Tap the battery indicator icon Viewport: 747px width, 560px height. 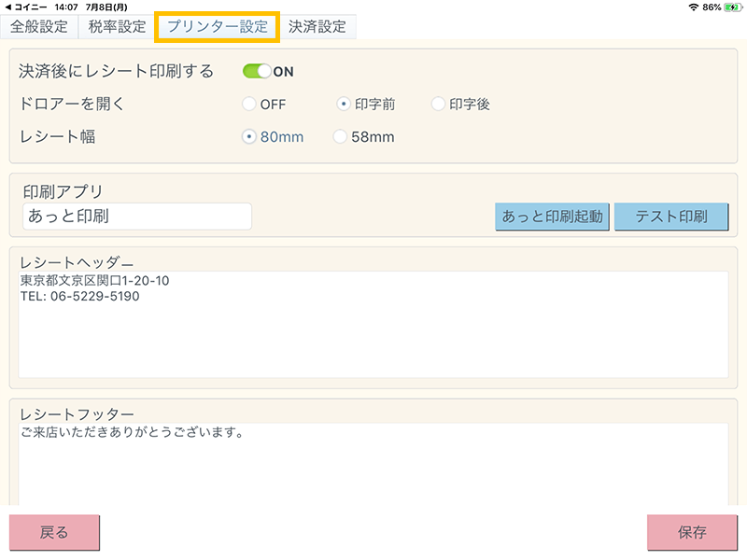coord(732,7)
